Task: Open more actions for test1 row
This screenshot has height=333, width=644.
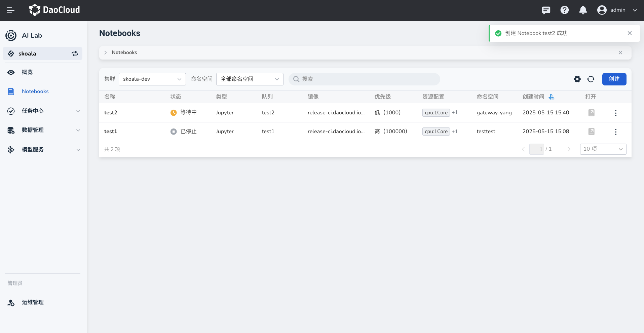Action: (615, 132)
